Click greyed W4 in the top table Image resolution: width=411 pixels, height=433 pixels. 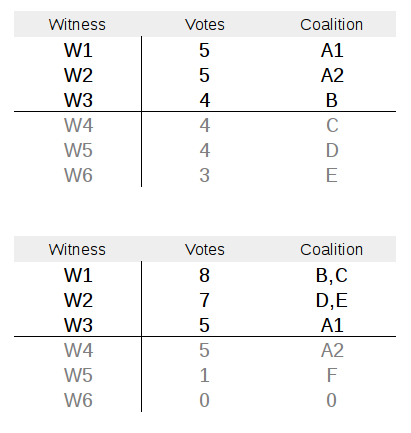coord(78,125)
